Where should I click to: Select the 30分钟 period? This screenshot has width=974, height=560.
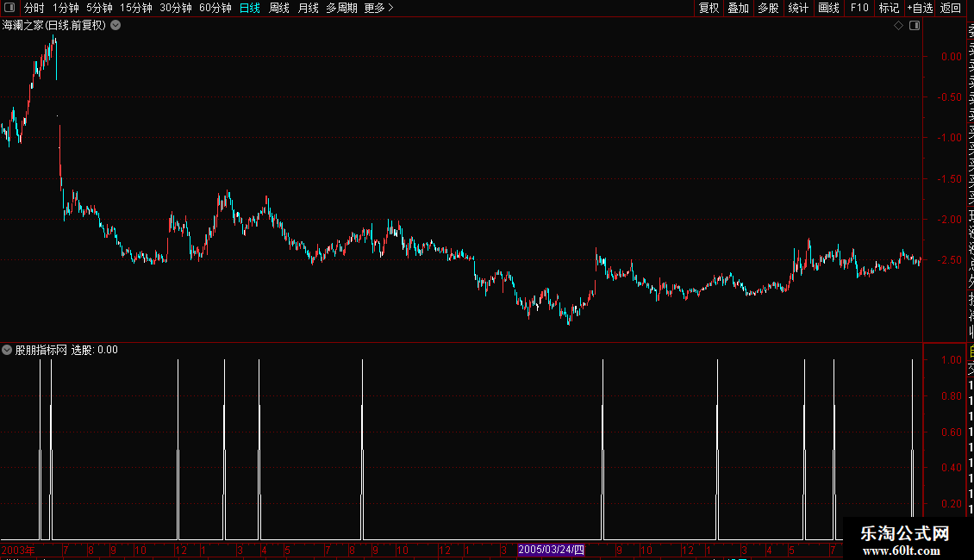point(176,8)
